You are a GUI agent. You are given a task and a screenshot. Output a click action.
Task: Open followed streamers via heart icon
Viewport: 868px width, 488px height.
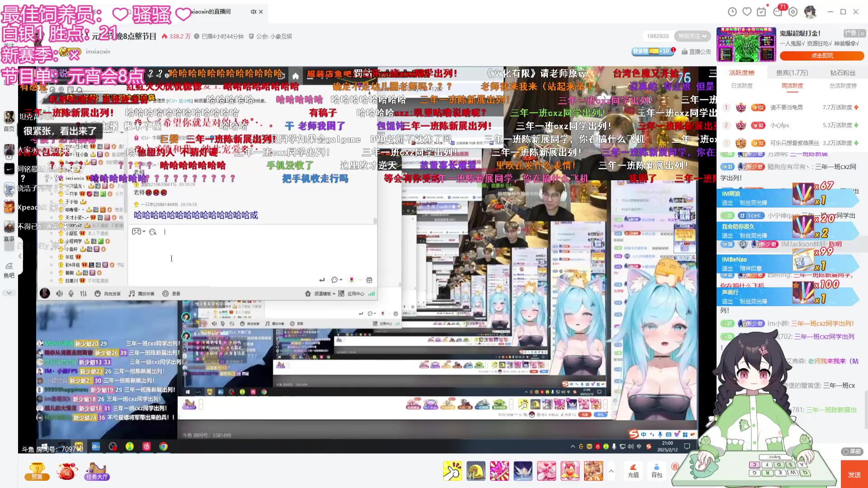point(747,12)
